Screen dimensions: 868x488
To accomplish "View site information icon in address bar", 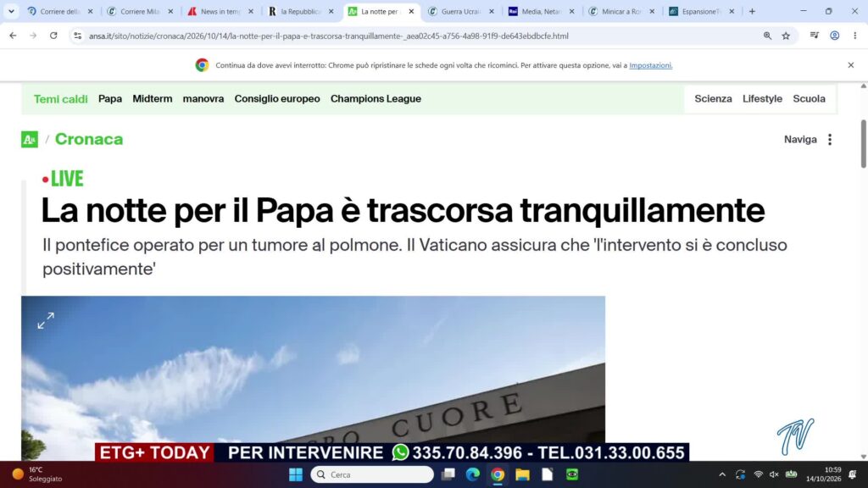I will 77,36.
